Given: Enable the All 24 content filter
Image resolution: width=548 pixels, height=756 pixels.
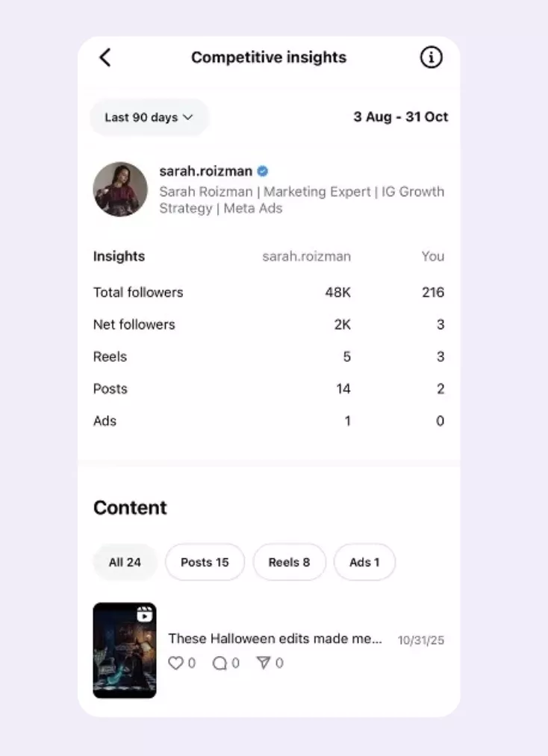Looking at the screenshot, I should click(x=125, y=562).
